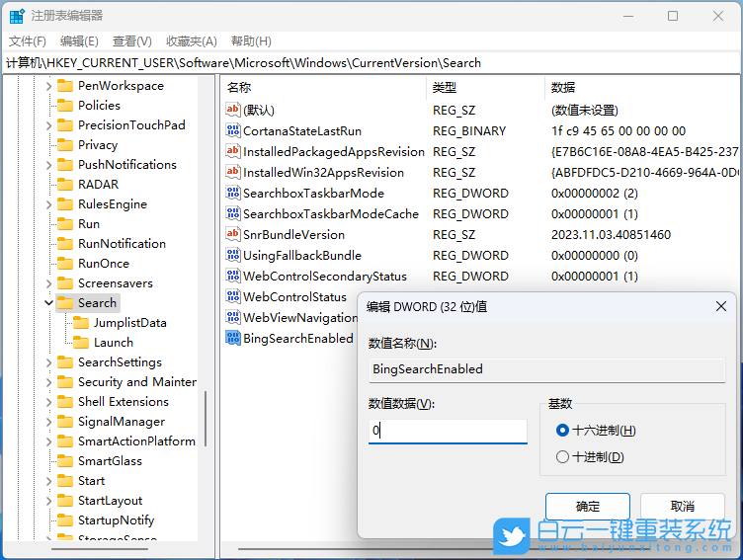743x560 pixels.
Task: Click the JumplistData folder icon
Action: click(81, 323)
